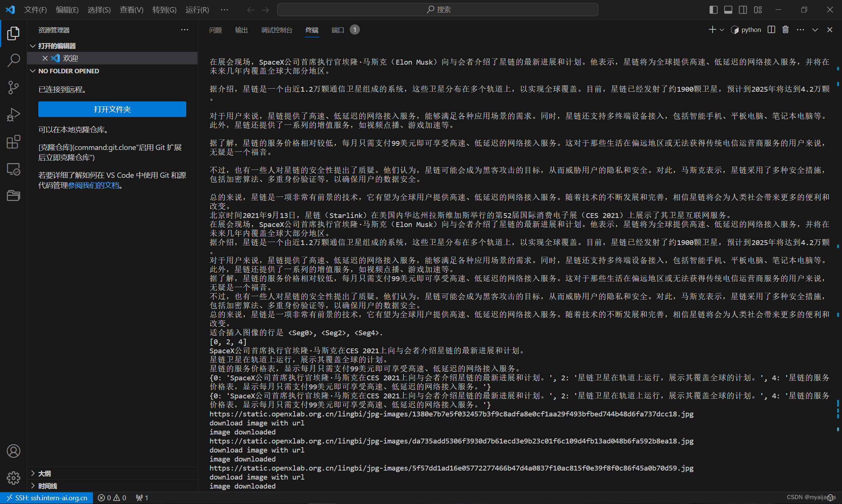The width and height of the screenshot is (842, 504).
Task: Select the python terminal label
Action: pyautogui.click(x=746, y=30)
